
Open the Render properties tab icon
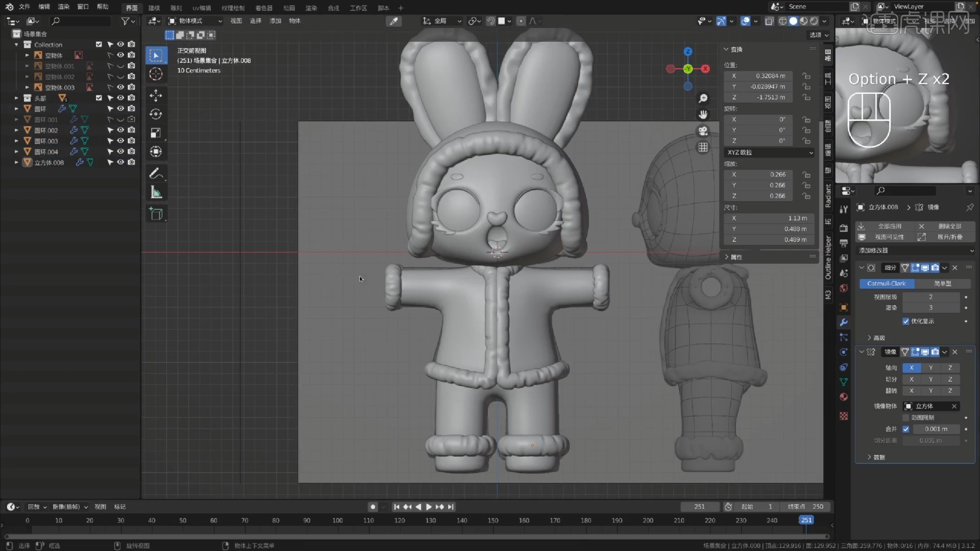tap(844, 228)
